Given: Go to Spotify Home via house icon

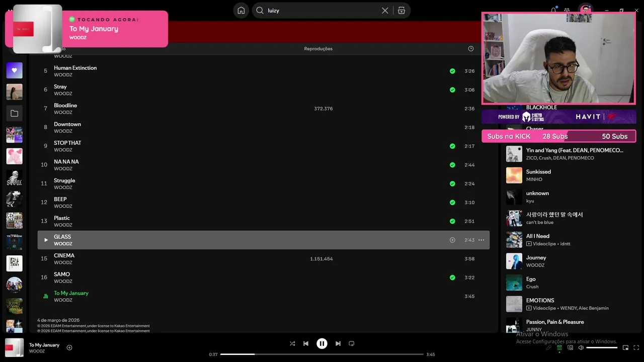Looking at the screenshot, I should point(241,11).
